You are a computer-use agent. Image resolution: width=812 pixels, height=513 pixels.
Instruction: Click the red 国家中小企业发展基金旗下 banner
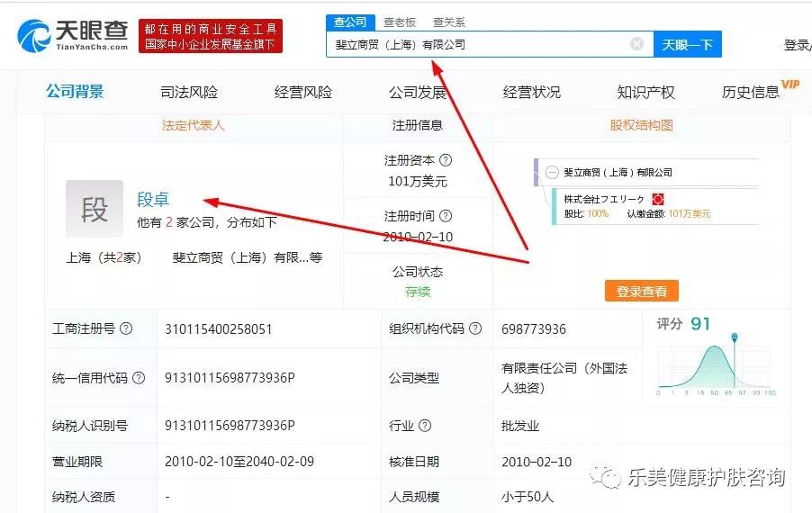click(x=211, y=36)
